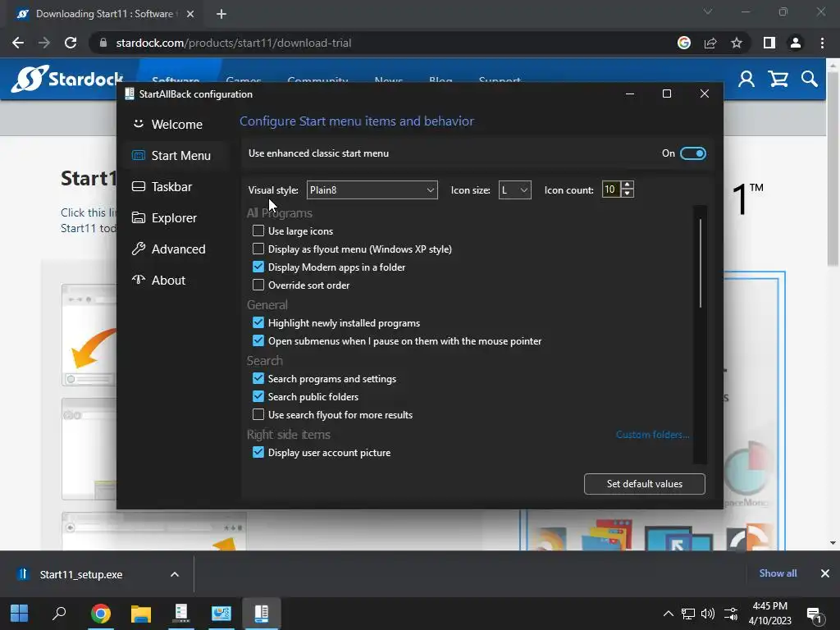840x630 pixels.
Task: Click the taskbar clock showing 4:45 PM
Action: tap(769, 613)
